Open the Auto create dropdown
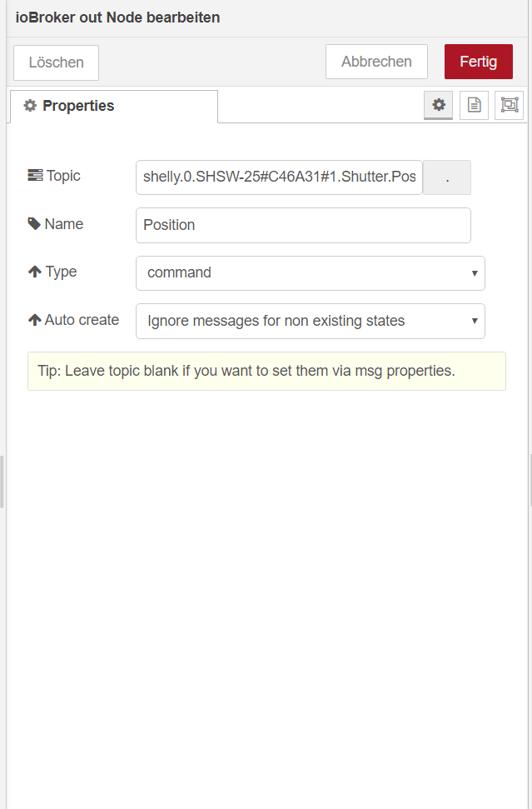Screen dimensions: 532x809 311,321
